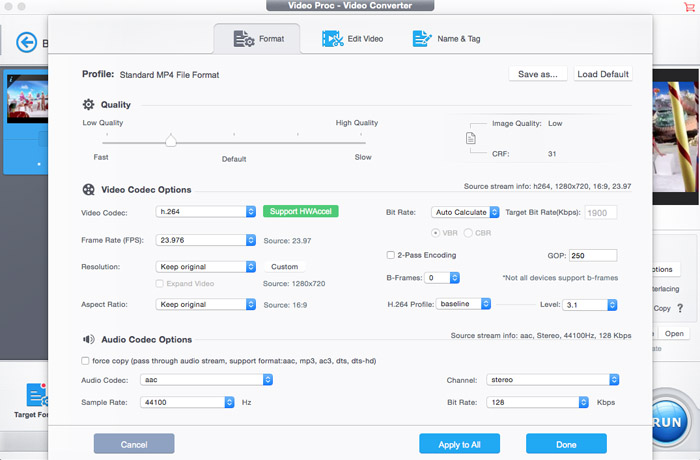
Task: Click the Cancel button
Action: pyautogui.click(x=134, y=444)
